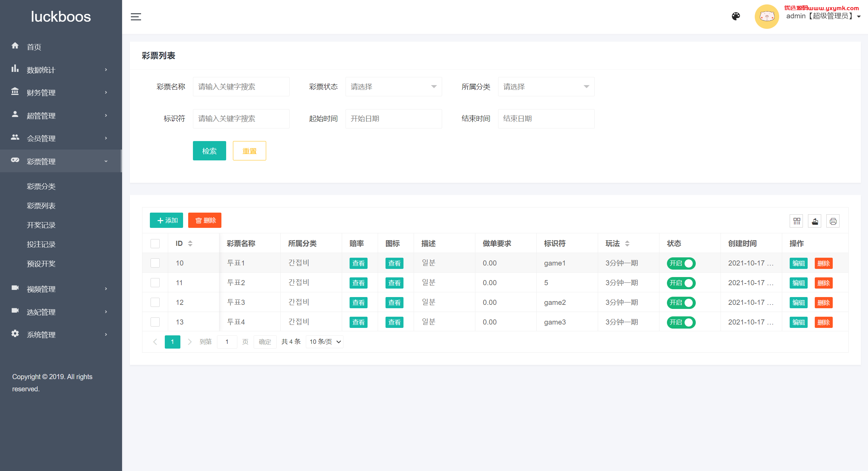Open the theme palette icon
Image resolution: width=868 pixels, height=471 pixels.
(736, 16)
